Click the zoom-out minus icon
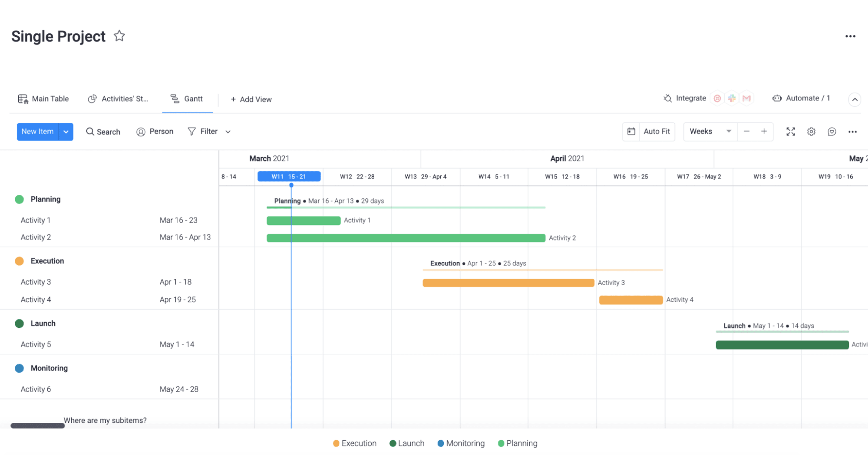Image resolution: width=868 pixels, height=475 pixels. pyautogui.click(x=747, y=131)
